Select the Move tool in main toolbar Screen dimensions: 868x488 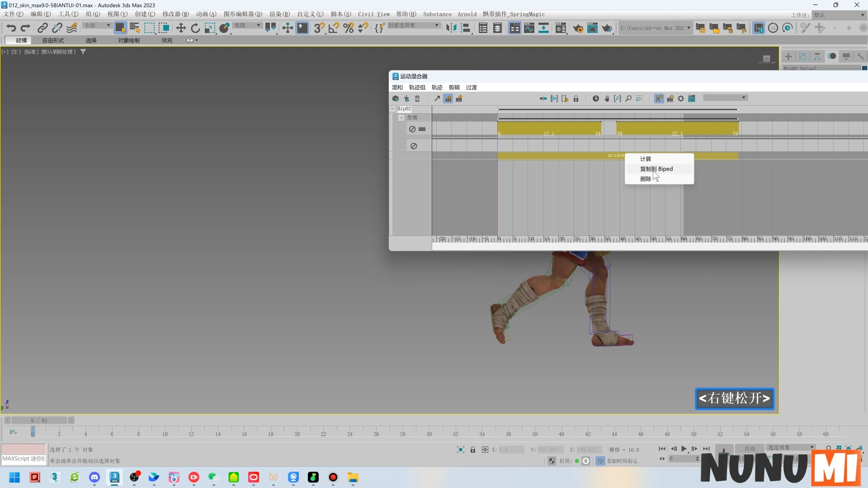181,28
